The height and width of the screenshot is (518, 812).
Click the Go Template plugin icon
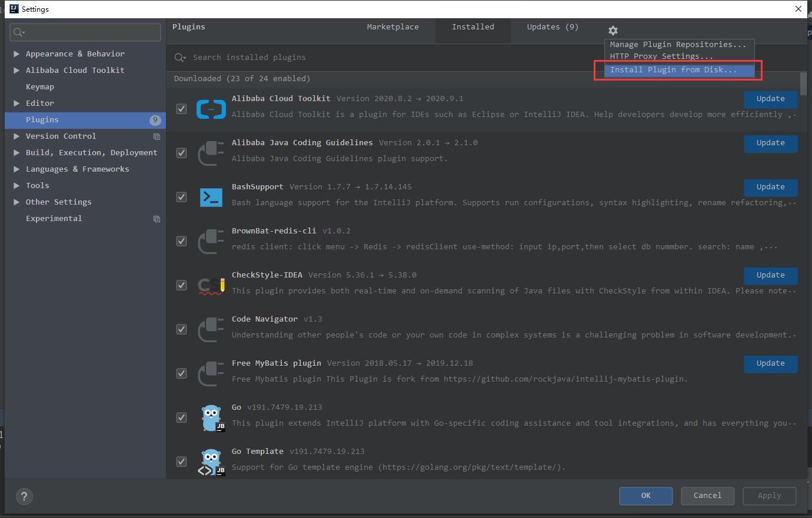(x=211, y=462)
